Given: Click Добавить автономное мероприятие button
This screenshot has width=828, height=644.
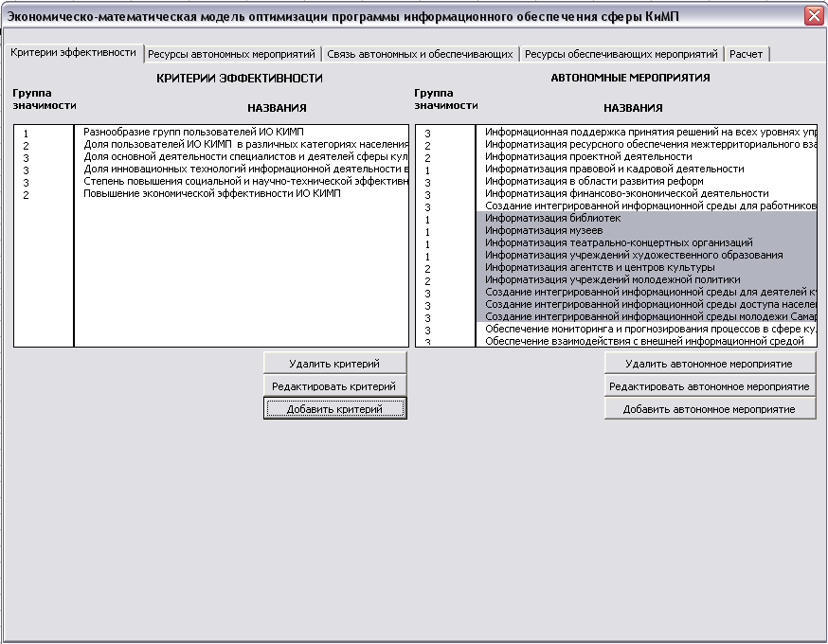Looking at the screenshot, I should pos(710,409).
